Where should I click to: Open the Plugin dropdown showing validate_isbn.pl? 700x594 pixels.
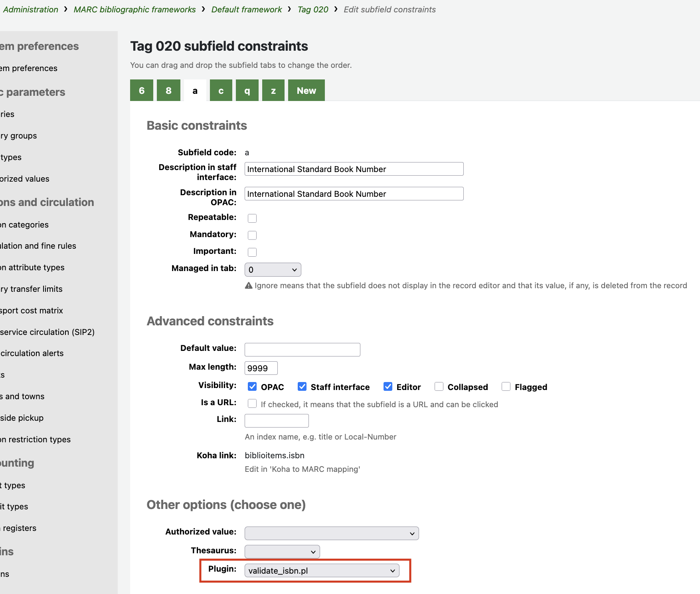tap(322, 571)
